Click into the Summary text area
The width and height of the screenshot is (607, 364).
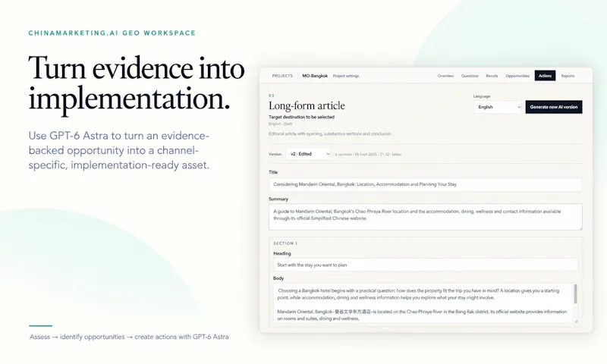tap(425, 217)
